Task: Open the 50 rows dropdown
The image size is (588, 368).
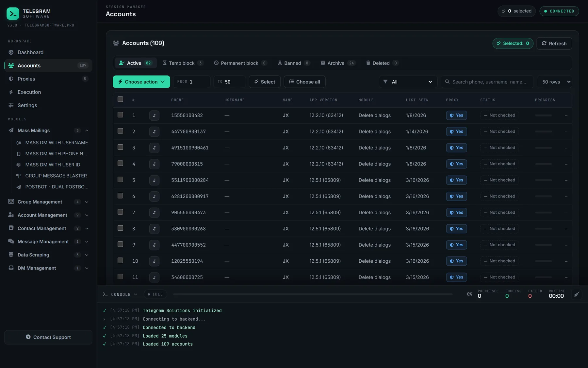Action: [554, 82]
